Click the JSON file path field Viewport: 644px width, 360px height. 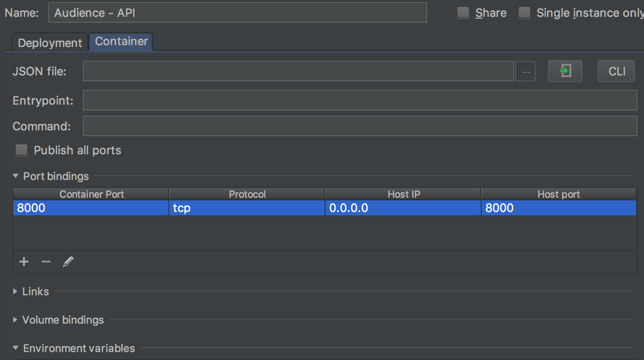[x=298, y=71]
